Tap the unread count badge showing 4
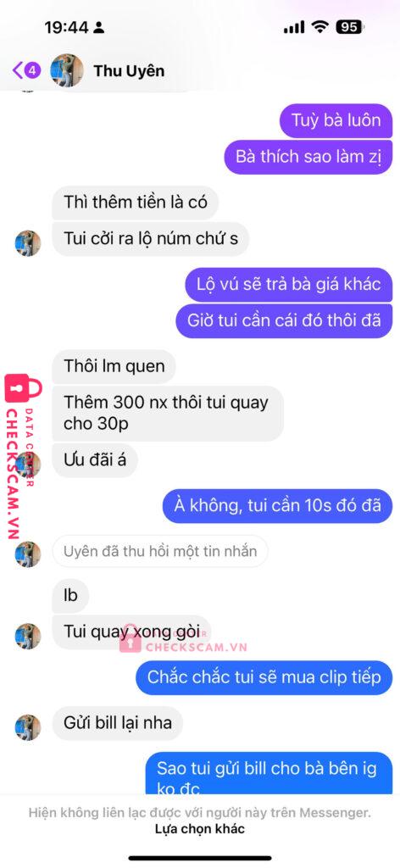This screenshot has width=400, height=868. [33, 70]
